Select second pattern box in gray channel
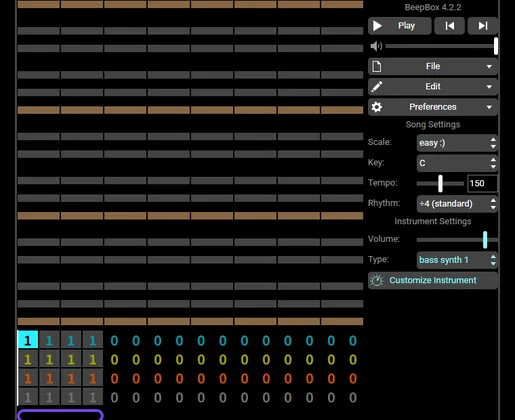Viewport: 515px width, 420px height. [49, 397]
